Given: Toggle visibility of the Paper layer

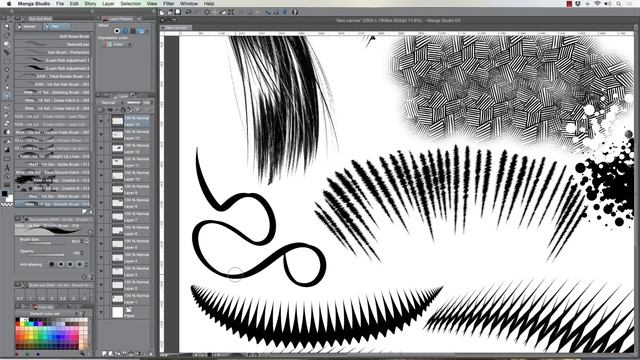Looking at the screenshot, I should click(x=101, y=312).
